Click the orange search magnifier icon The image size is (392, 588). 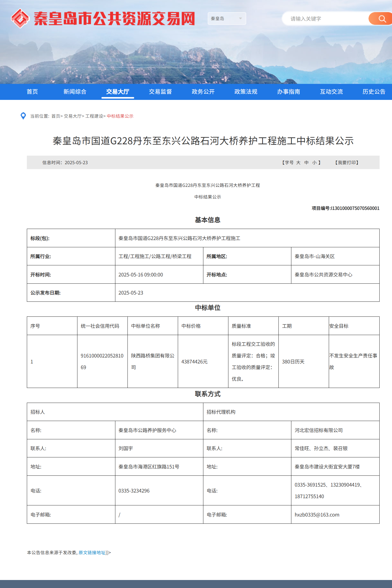click(381, 19)
